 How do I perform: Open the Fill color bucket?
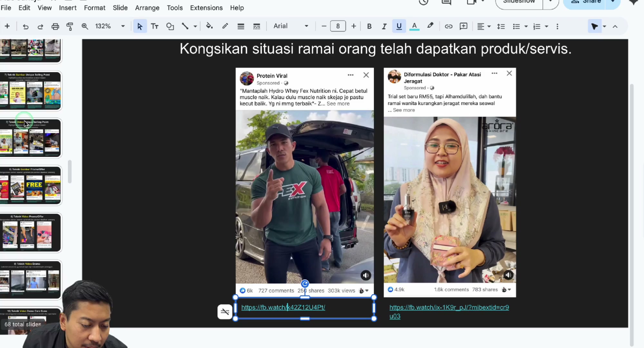pyautogui.click(x=209, y=26)
